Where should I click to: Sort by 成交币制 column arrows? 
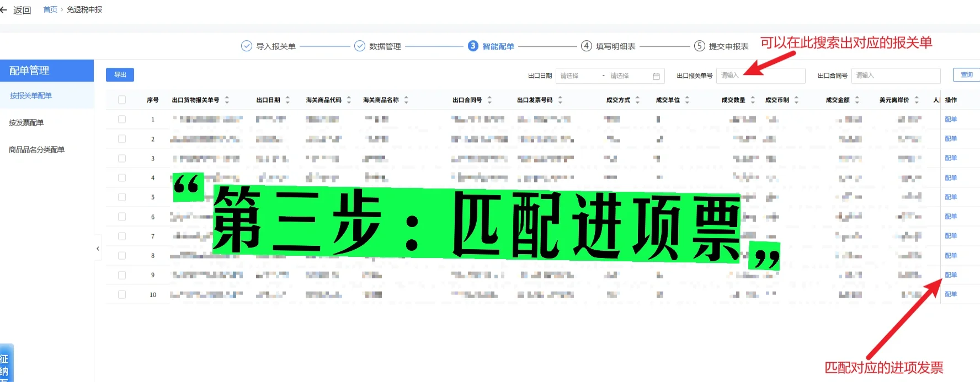(x=796, y=100)
